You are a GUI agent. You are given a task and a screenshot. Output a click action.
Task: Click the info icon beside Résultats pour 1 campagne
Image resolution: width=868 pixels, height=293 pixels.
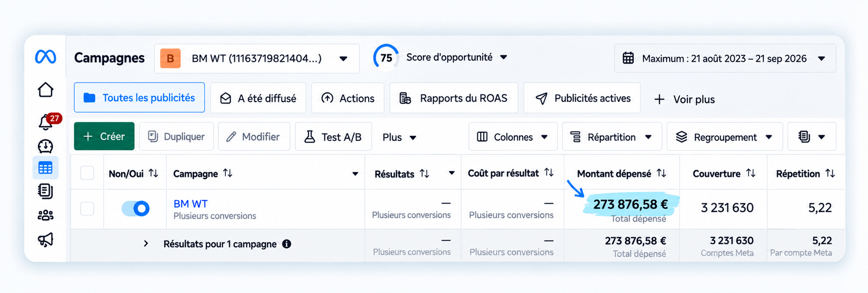(286, 244)
